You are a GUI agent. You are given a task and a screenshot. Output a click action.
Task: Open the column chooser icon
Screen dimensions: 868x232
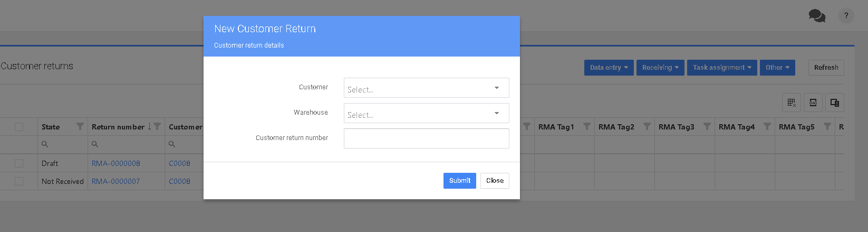pyautogui.click(x=835, y=103)
